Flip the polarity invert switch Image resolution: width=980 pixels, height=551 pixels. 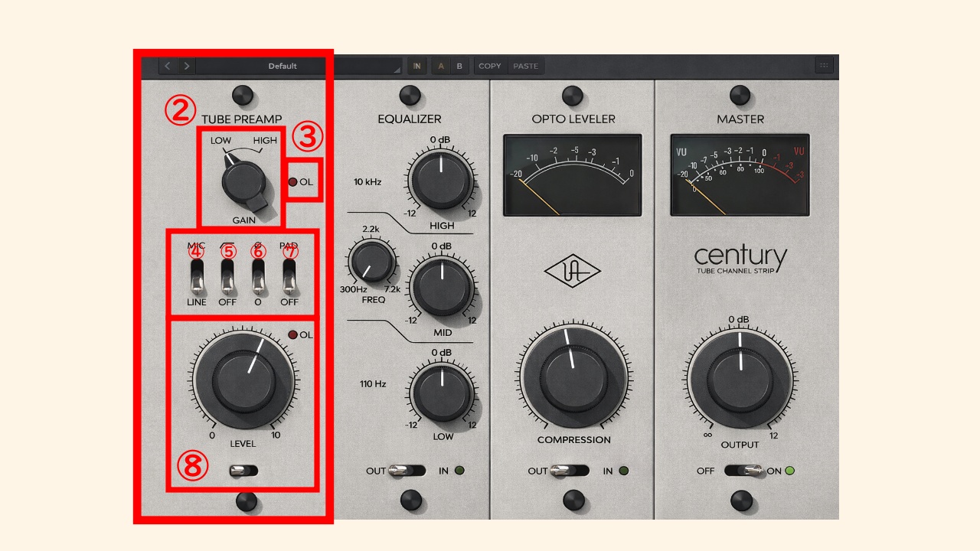coord(258,276)
